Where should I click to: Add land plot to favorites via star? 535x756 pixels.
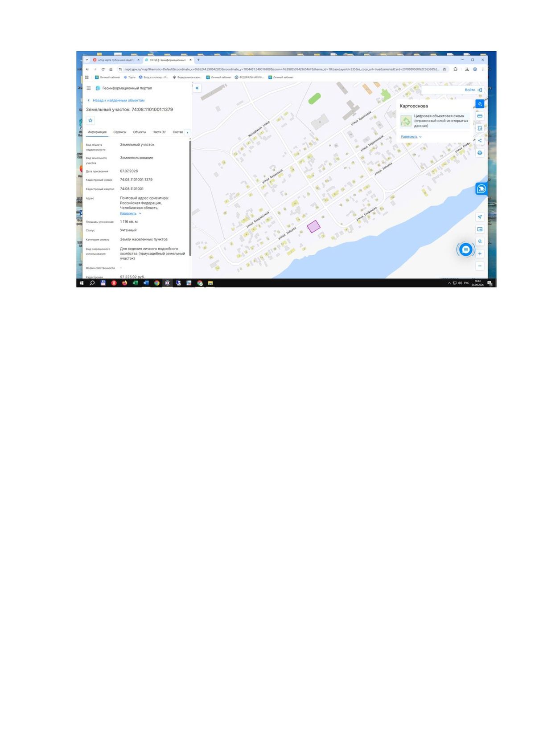[x=91, y=120]
